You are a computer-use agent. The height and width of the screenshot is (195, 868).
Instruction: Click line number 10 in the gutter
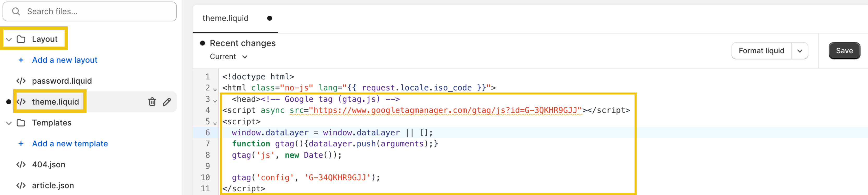(205, 178)
